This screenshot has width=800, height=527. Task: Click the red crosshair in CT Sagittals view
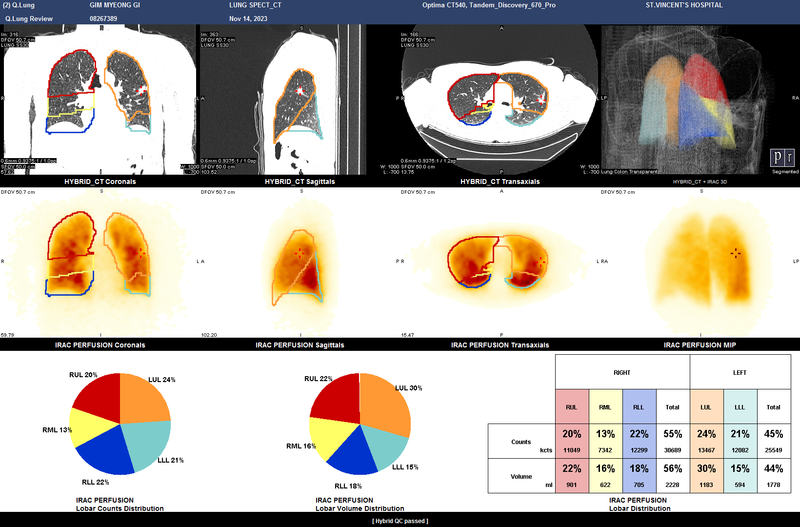298,91
